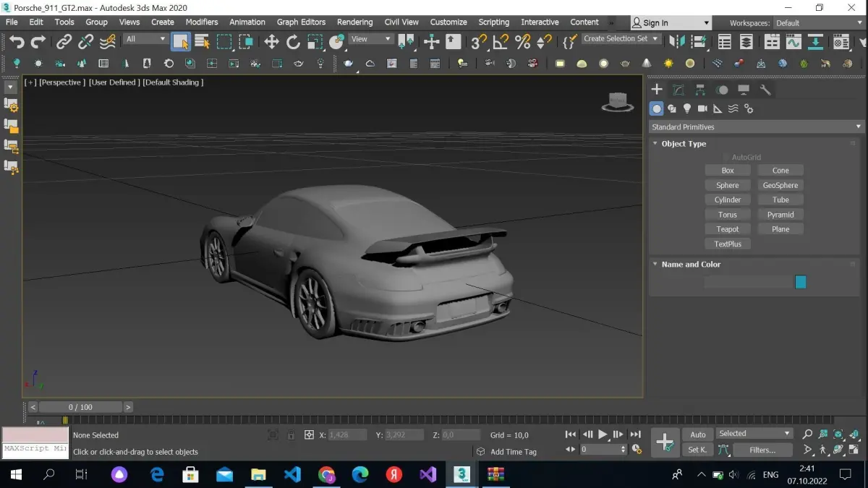868x488 pixels.
Task: Open the Create panel tab
Action: (657, 90)
